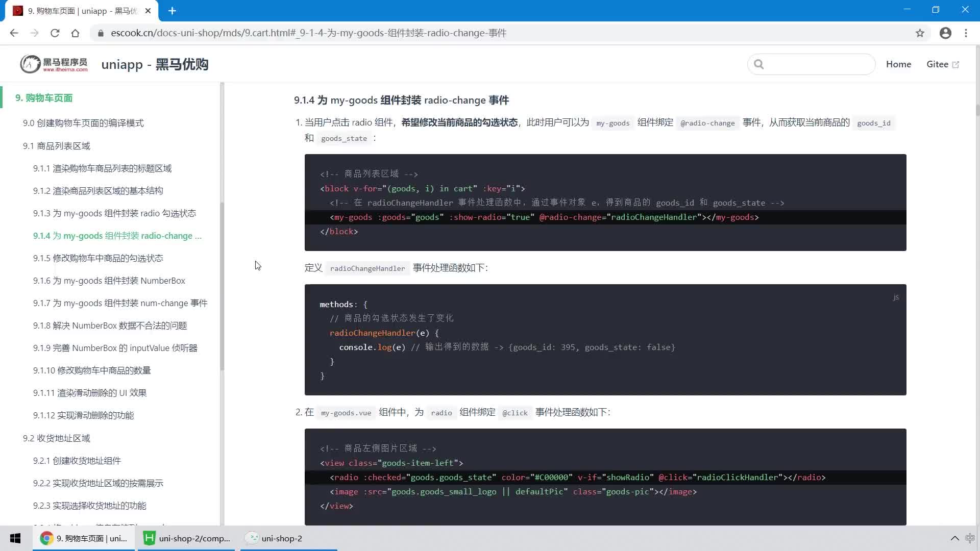Click the my-goods.vue inline code tag
The height and width of the screenshot is (551, 980).
coord(346,413)
